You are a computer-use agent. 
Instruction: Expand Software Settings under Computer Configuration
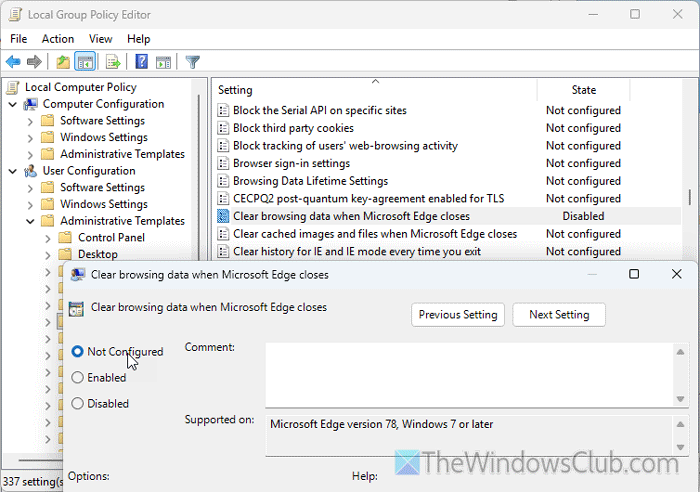(x=30, y=121)
